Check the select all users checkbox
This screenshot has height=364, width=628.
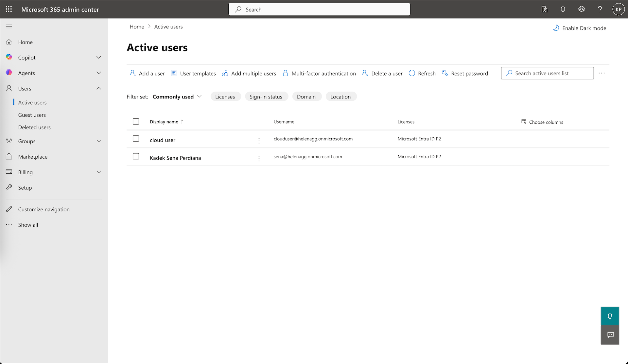tap(136, 122)
